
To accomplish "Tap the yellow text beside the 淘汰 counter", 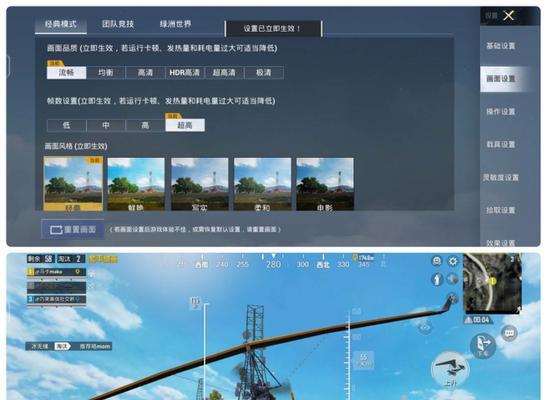I will coord(104,259).
